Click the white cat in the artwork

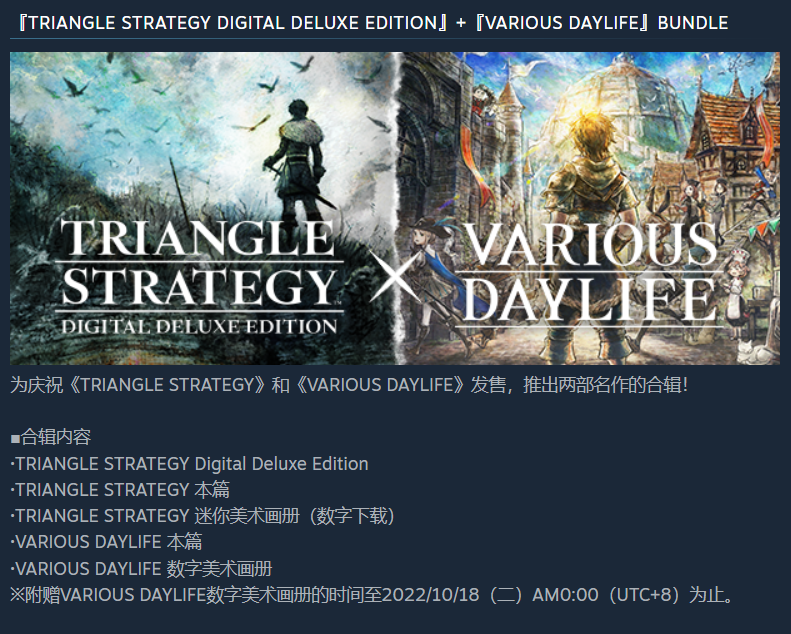[755, 352]
